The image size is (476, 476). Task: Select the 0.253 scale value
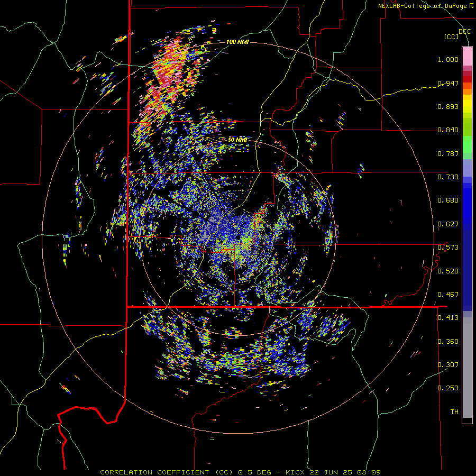coord(448,388)
